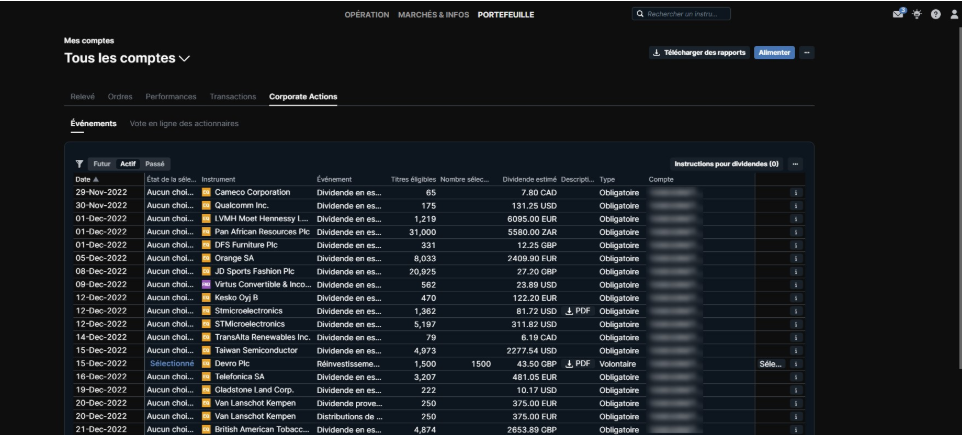Open more options beside Instructions pour dividendes
The width and height of the screenshot is (962, 435).
coord(796,163)
